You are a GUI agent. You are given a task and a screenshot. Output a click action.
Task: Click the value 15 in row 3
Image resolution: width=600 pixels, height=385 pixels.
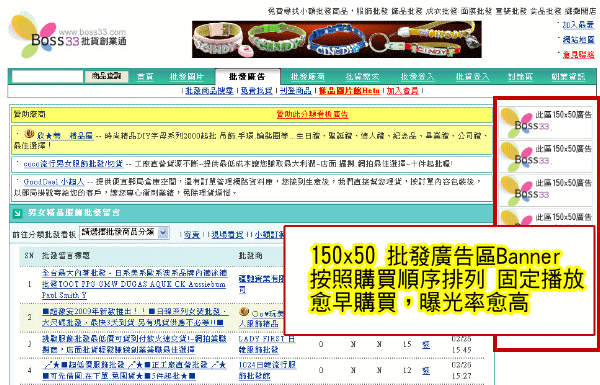point(407,344)
